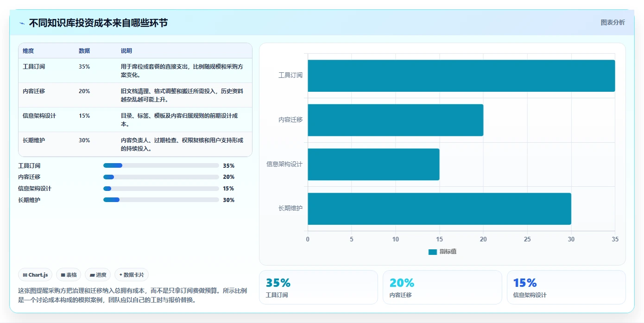Click the footer paragraph starting 这张图提醒采购方
Screen dimensions: 644x323
click(x=133, y=296)
